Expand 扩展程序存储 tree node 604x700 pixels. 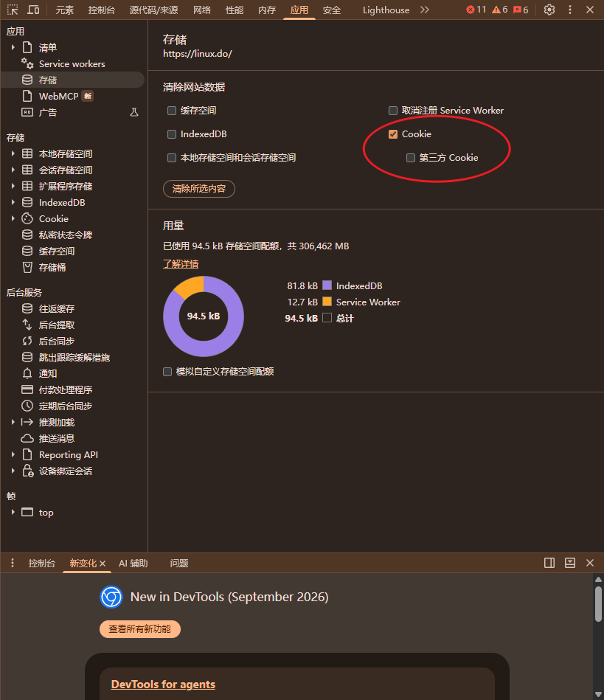point(13,186)
